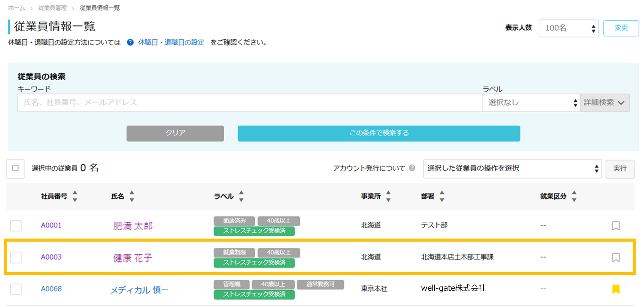Sort table by 社員番号 arrows
Image resolution: width=644 pixels, height=307 pixels.
coord(75,196)
